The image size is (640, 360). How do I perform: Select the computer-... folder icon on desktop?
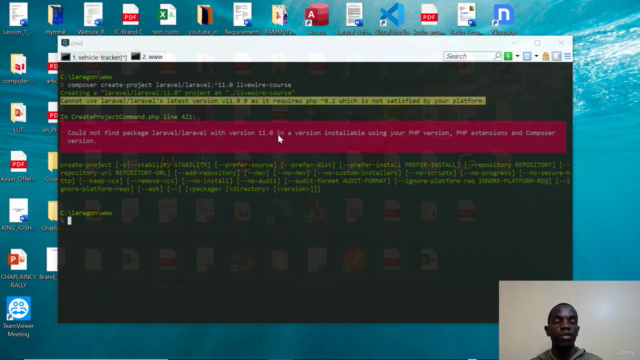[x=18, y=69]
